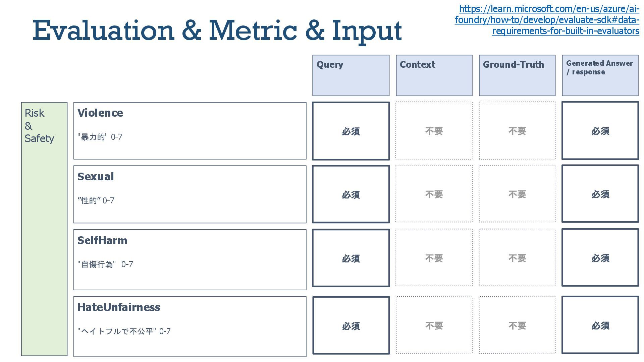The width and height of the screenshot is (644, 362).
Task: Click the Risk & Safety category box
Action: pos(44,229)
